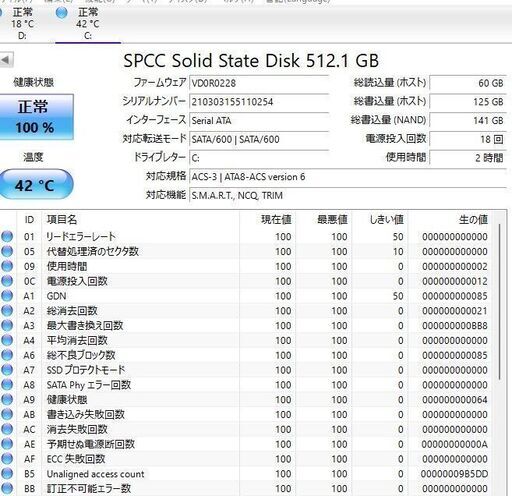Screen dimensions: 512x496
Task: Click the interface field Serial ATA
Action: (x=259, y=120)
